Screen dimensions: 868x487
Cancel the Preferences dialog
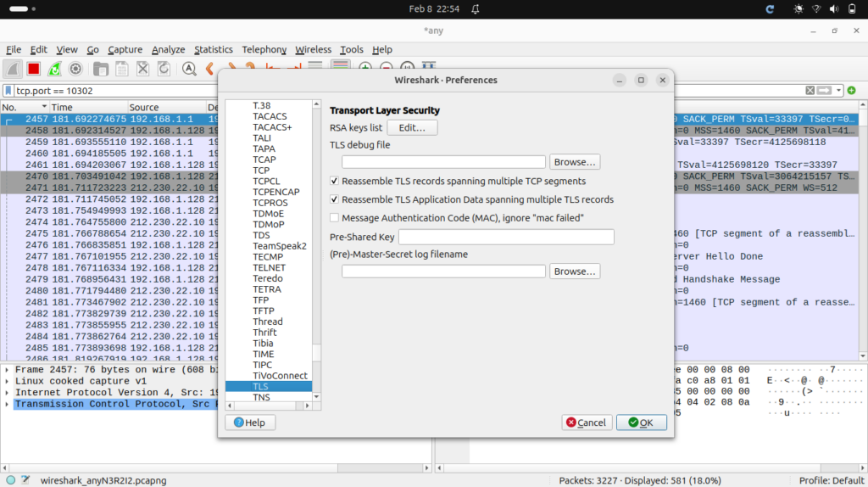coord(587,423)
